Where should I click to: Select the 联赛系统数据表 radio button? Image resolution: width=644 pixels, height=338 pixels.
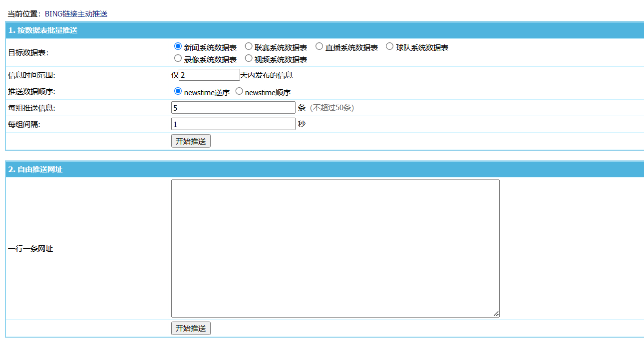click(x=249, y=46)
